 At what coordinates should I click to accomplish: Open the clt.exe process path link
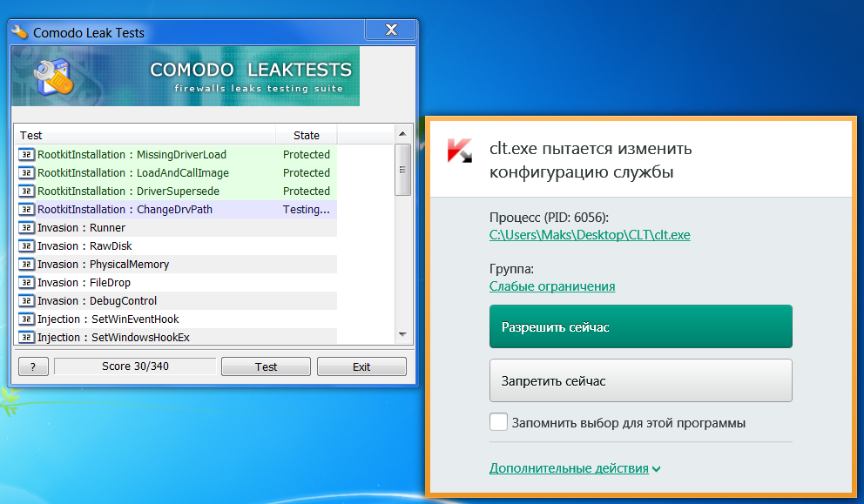[590, 235]
